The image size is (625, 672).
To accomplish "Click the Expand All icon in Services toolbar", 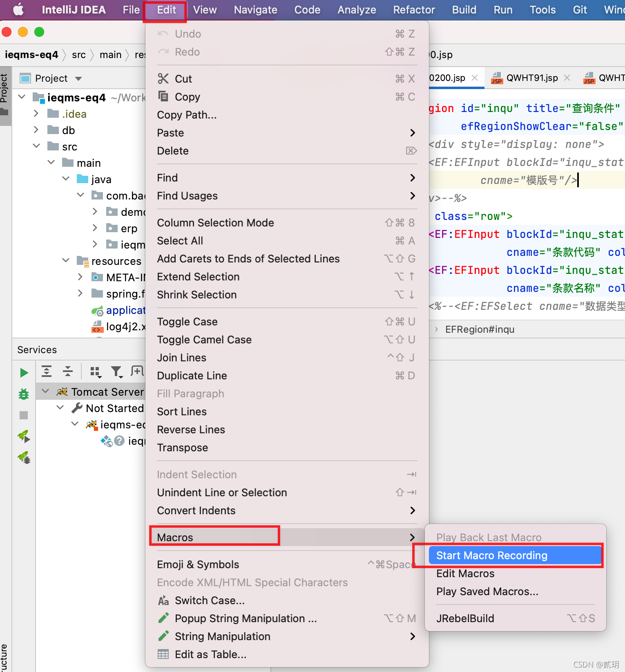I will click(x=47, y=371).
